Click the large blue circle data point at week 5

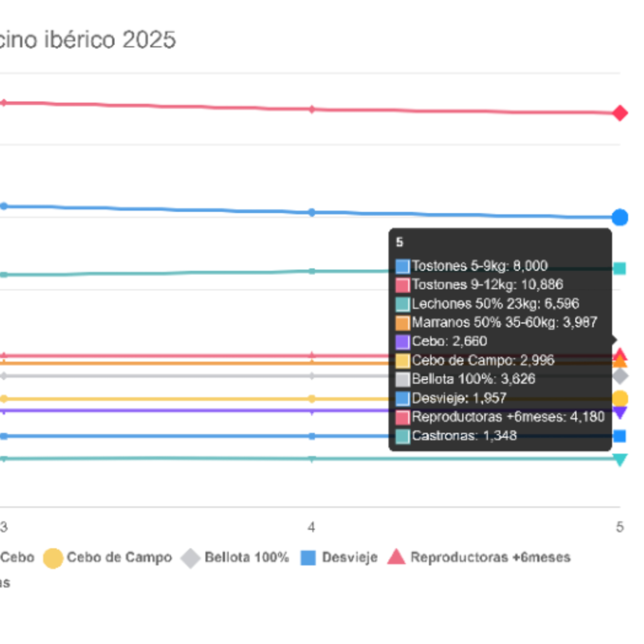(x=620, y=217)
